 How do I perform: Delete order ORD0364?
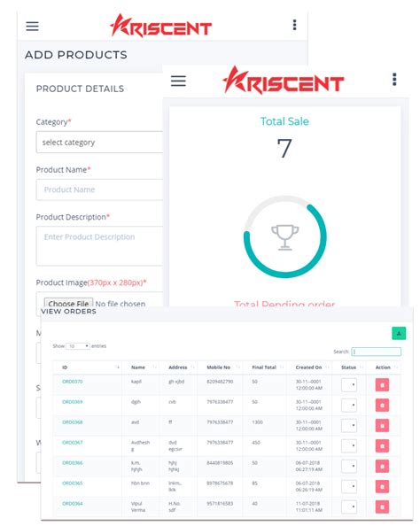(x=382, y=507)
